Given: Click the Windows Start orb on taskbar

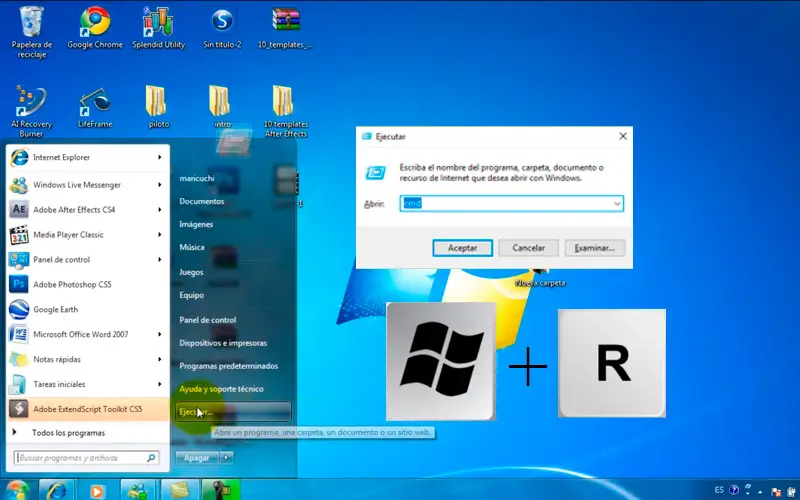Looking at the screenshot, I should pos(17,490).
